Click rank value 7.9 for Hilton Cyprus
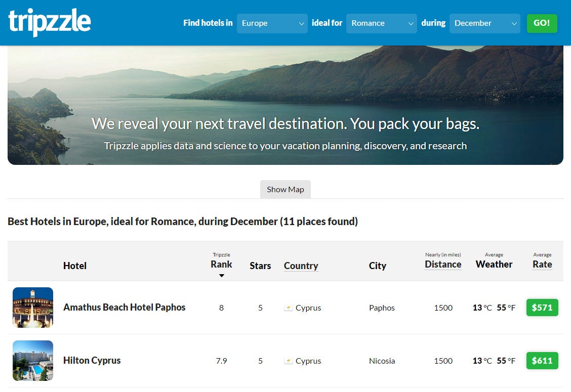571x392 pixels. pyautogui.click(x=221, y=361)
